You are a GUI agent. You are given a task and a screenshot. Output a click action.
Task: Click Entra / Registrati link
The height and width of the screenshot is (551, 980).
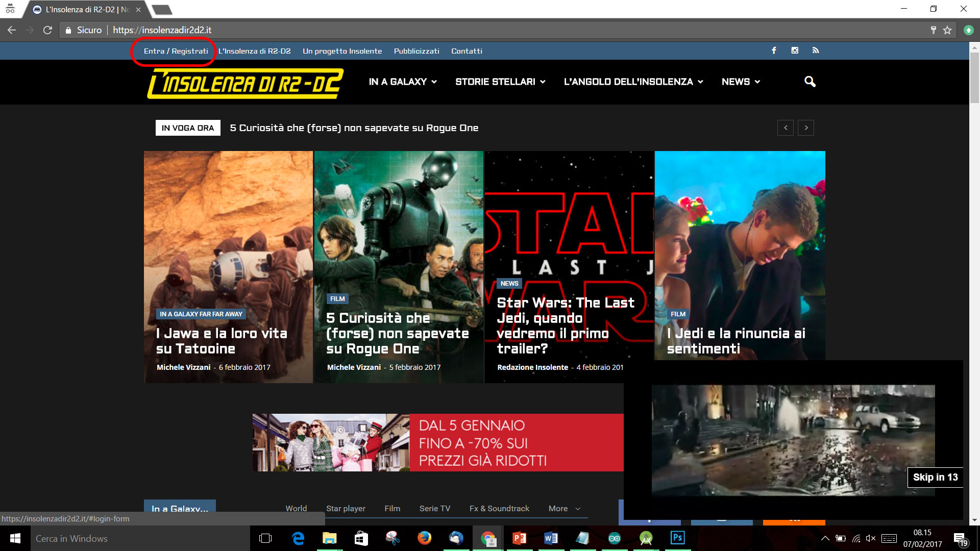[176, 51]
